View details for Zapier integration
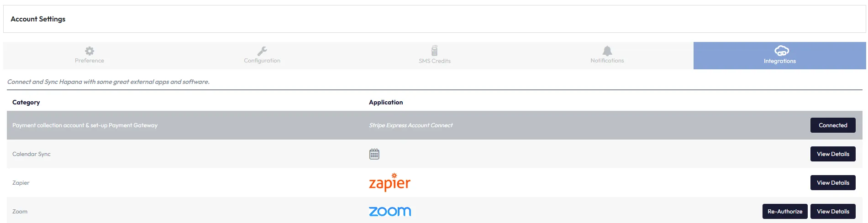This screenshot has height=223, width=868. (x=832, y=183)
